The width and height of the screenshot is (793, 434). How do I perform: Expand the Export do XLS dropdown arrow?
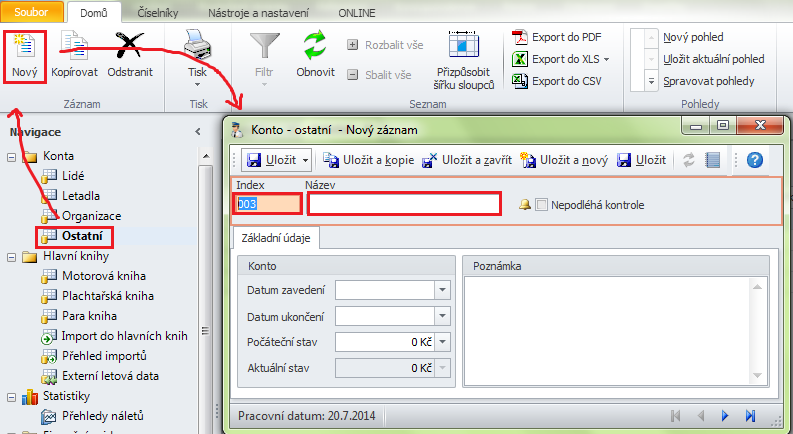click(606, 60)
